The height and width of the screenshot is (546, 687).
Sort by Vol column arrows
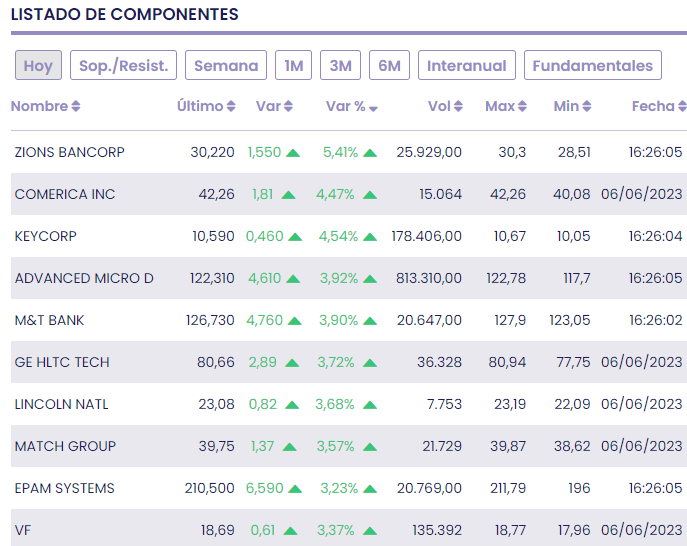[x=458, y=107]
